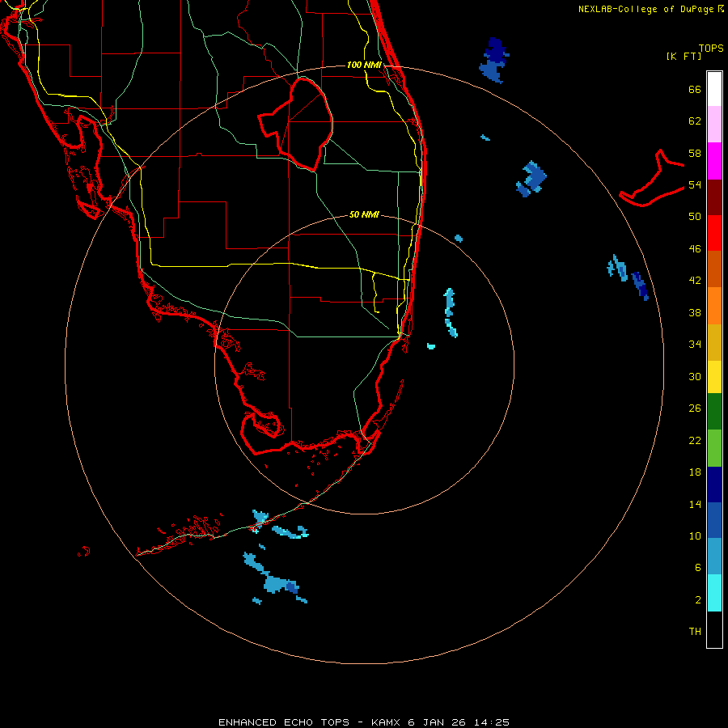The width and height of the screenshot is (728, 728).
Task: Click the cyan legend swatch
Action: (714, 593)
